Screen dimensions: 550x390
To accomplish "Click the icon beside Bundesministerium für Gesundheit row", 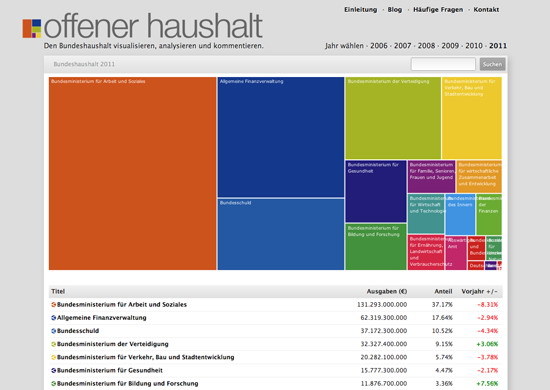I will tap(54, 370).
